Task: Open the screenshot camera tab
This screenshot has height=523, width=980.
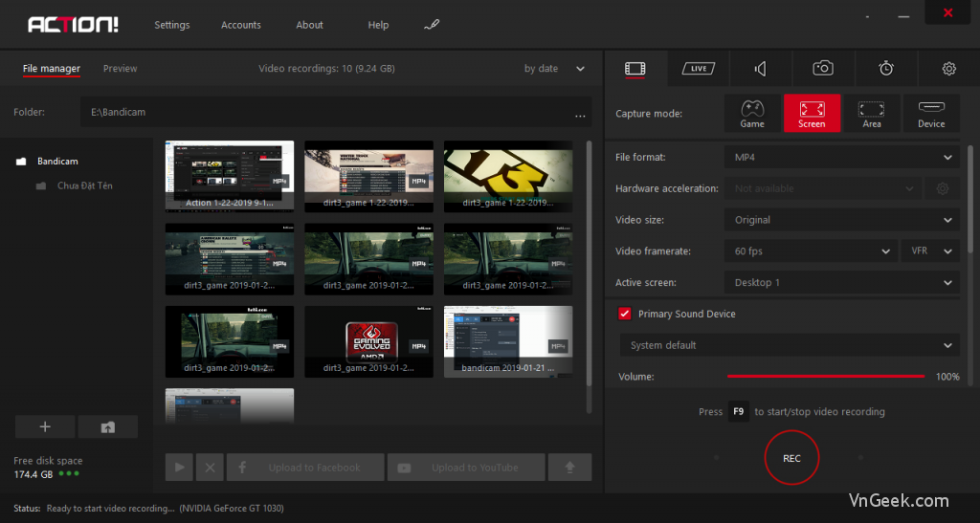Action: (x=823, y=69)
